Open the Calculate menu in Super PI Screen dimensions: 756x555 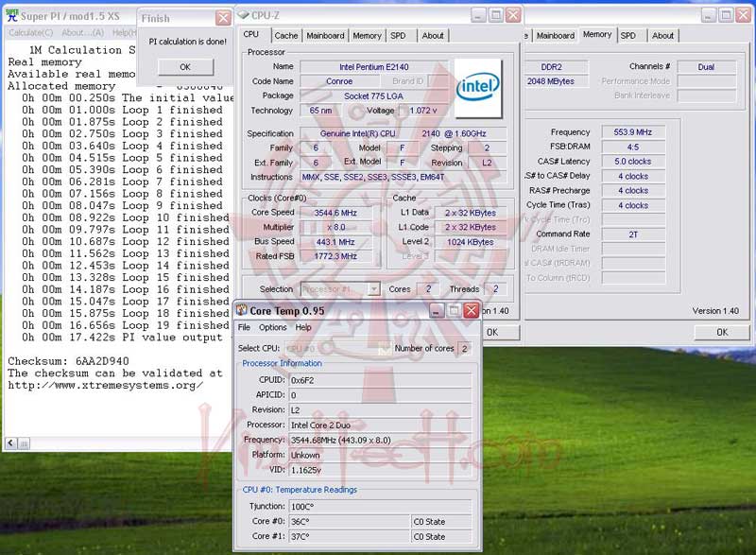[31, 33]
